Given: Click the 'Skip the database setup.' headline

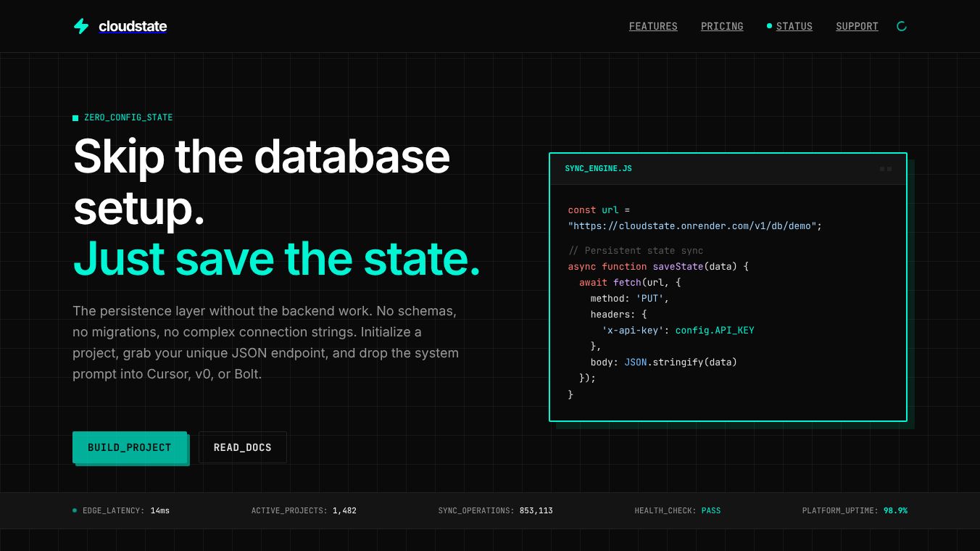Looking at the screenshot, I should click(262, 182).
